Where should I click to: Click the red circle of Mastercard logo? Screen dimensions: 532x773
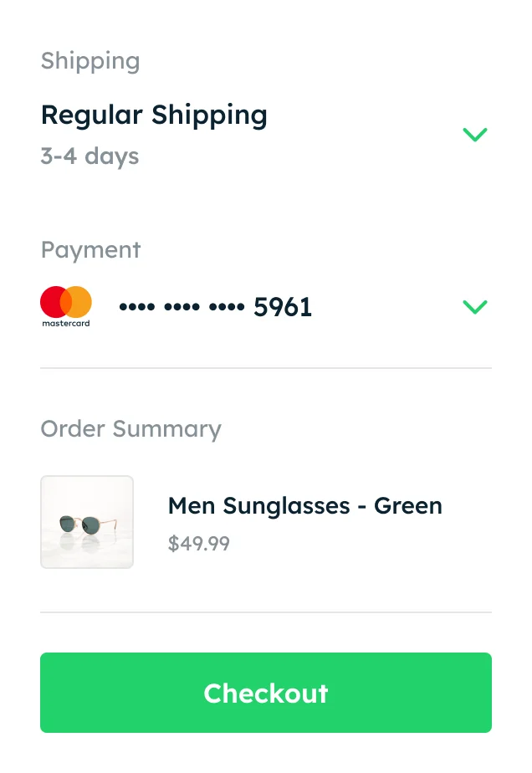[54, 301]
